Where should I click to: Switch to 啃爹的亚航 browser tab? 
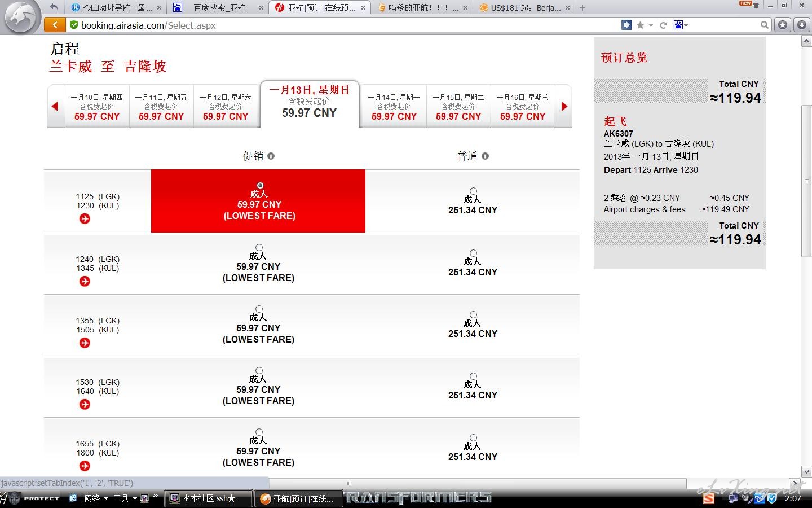click(x=421, y=8)
